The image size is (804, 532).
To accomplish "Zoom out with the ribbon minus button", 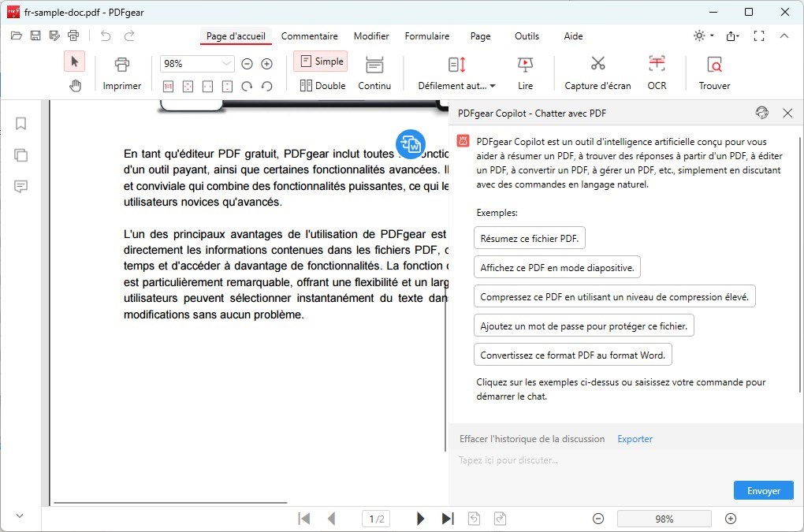I will (x=248, y=64).
